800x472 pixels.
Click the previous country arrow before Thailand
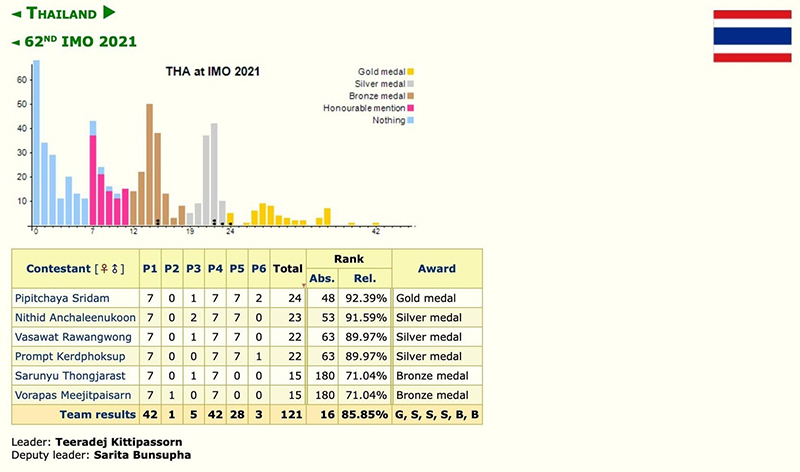(x=16, y=14)
